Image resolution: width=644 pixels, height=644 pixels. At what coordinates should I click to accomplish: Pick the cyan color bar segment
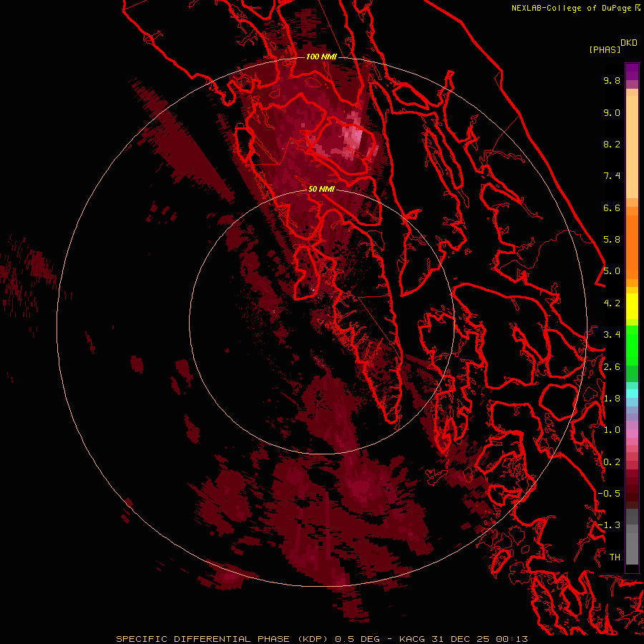pos(632,393)
